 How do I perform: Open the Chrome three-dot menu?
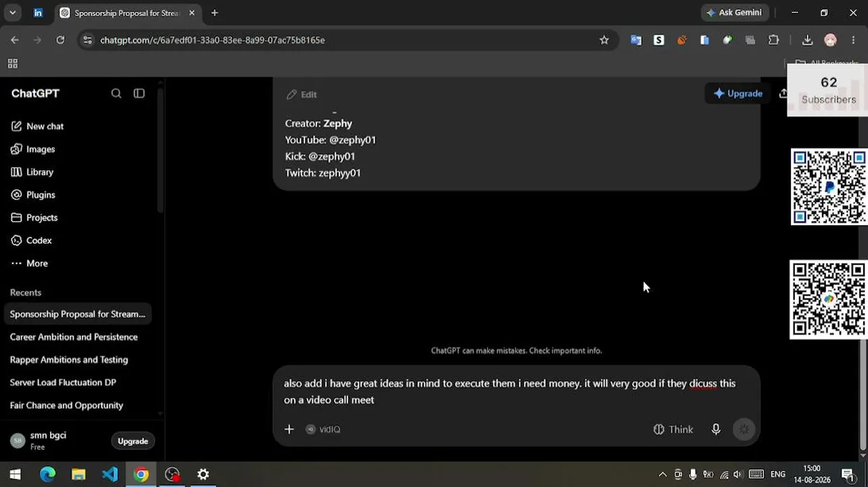(853, 41)
